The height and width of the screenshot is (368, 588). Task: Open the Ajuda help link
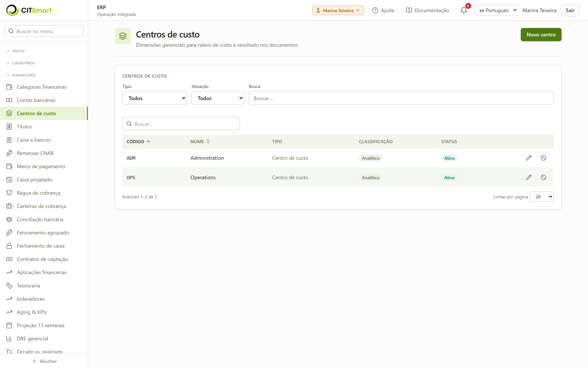[383, 10]
